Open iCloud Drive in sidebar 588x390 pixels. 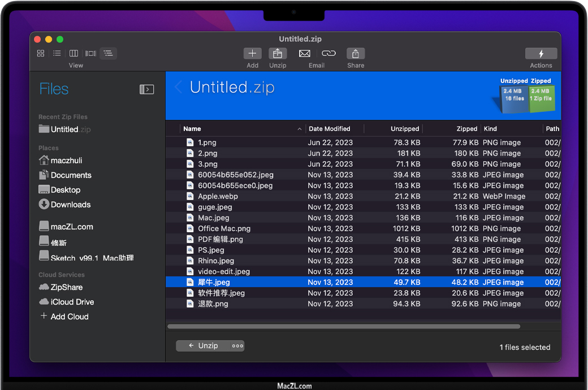pyautogui.click(x=72, y=302)
